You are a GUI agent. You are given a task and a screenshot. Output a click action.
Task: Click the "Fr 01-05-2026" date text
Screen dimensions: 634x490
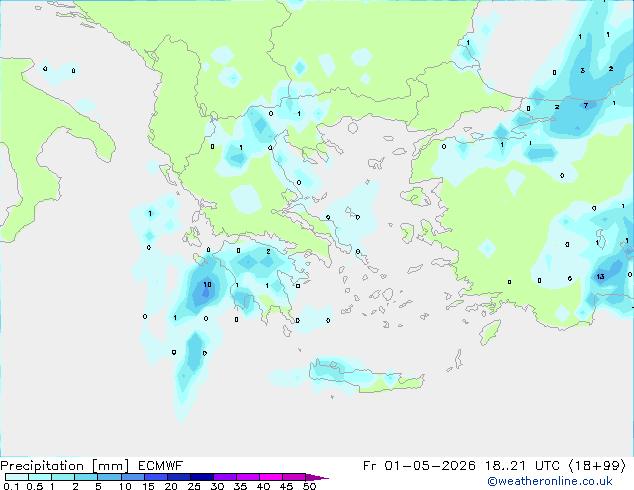[x=419, y=466]
